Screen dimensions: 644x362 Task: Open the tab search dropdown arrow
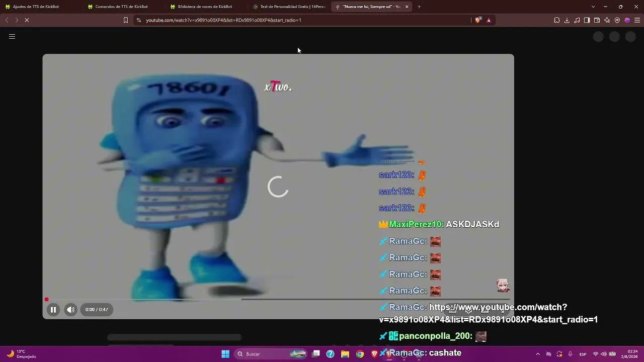click(593, 7)
